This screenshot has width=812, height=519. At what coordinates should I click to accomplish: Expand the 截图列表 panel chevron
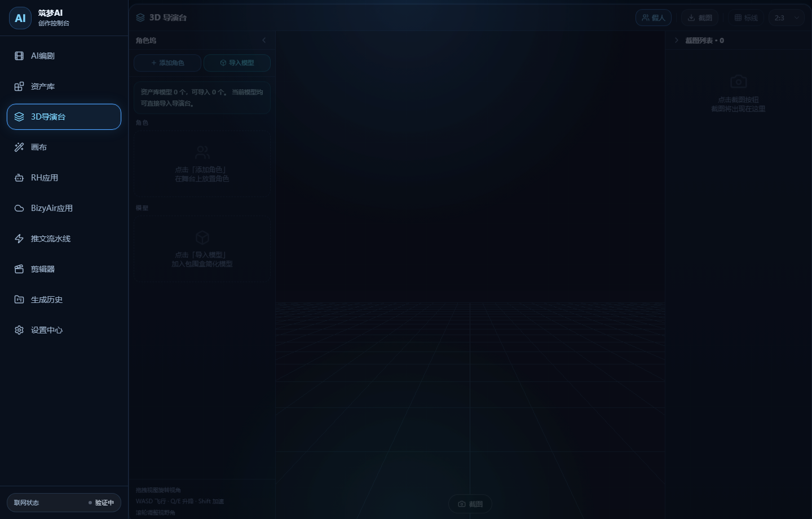click(676, 40)
